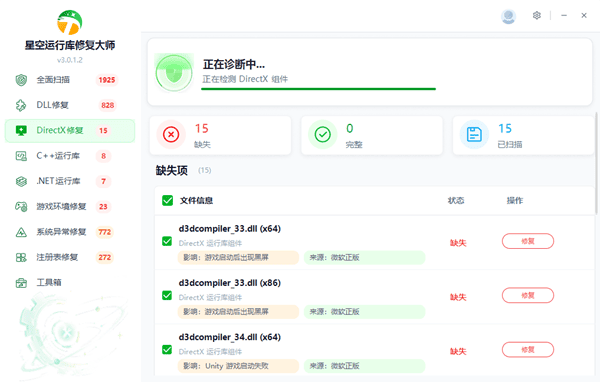Click the green checkmark complete icon

coord(323,134)
